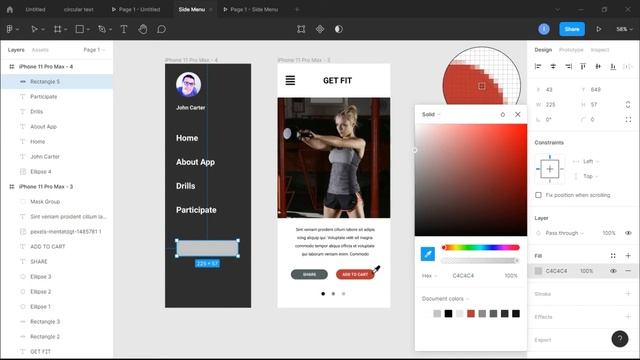This screenshot has width=640, height=360.
Task: Expand the Document colors dropdown
Action: [445, 299]
